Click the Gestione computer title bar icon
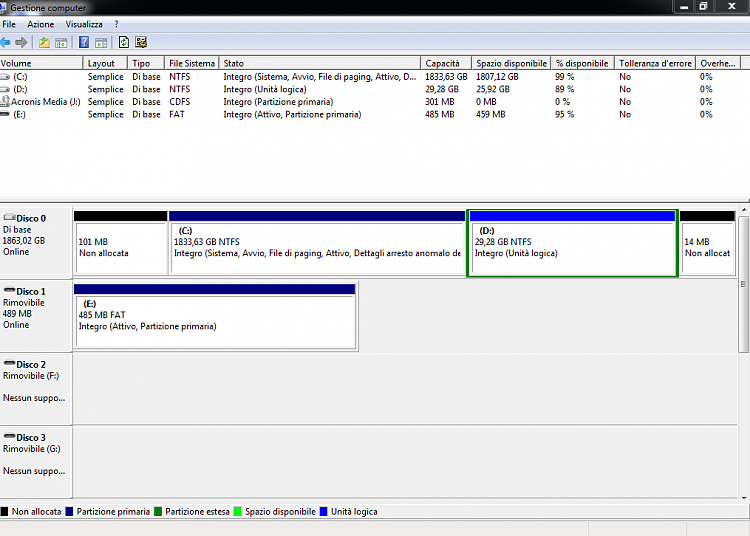 tap(3, 7)
